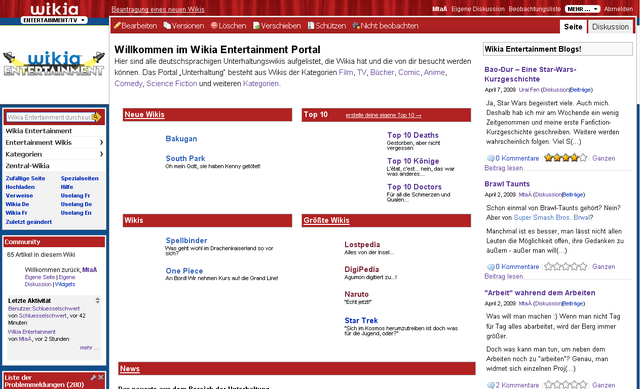This screenshot has height=389, width=640.
Task: Open Eigene Diskussion in the top bar
Action: point(478,9)
